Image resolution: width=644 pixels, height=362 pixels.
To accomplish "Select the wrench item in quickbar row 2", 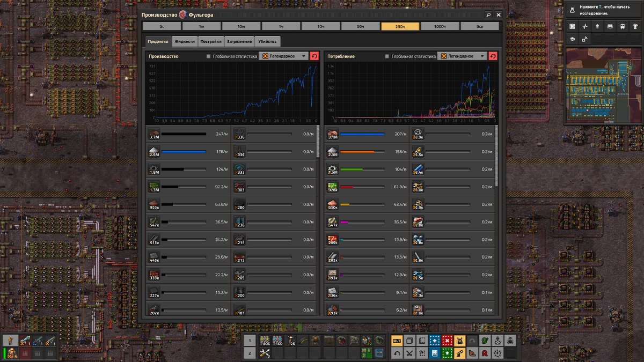I will click(x=265, y=353).
